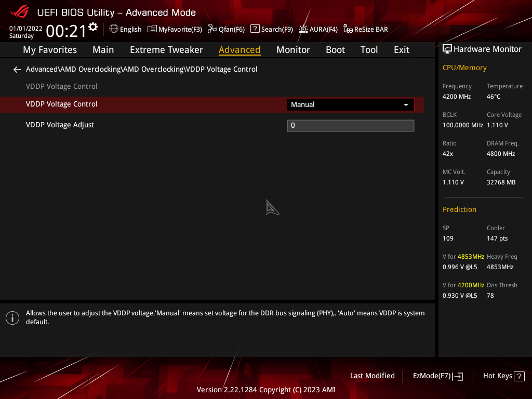
Task: Click the Hardware Monitor title
Action: (x=487, y=49)
